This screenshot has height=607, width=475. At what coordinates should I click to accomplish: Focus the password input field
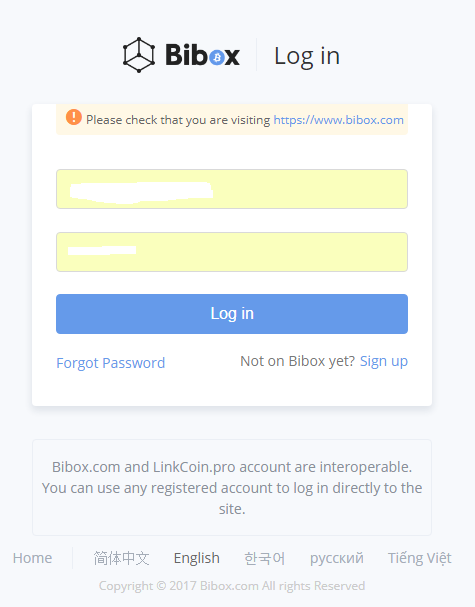pos(232,252)
